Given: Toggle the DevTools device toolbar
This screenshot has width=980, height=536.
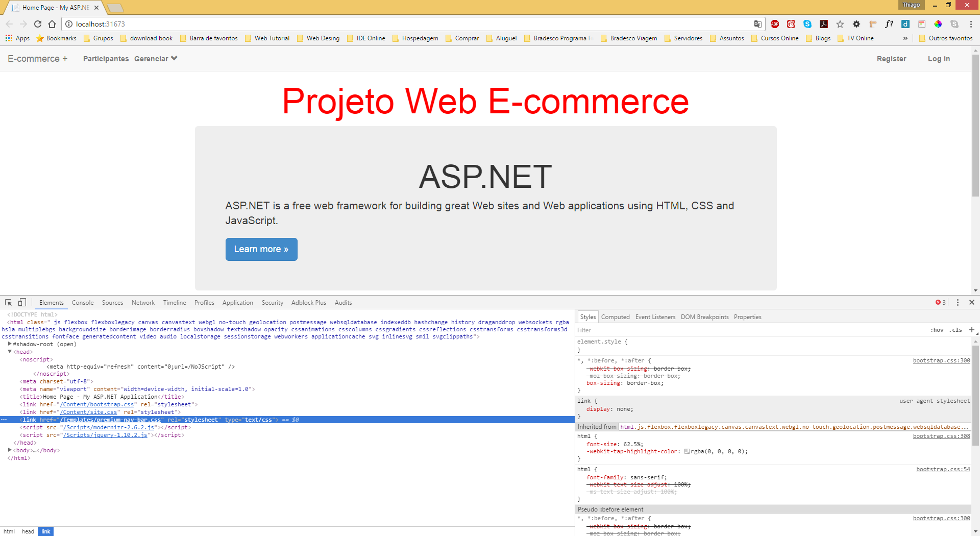Looking at the screenshot, I should click(x=22, y=303).
